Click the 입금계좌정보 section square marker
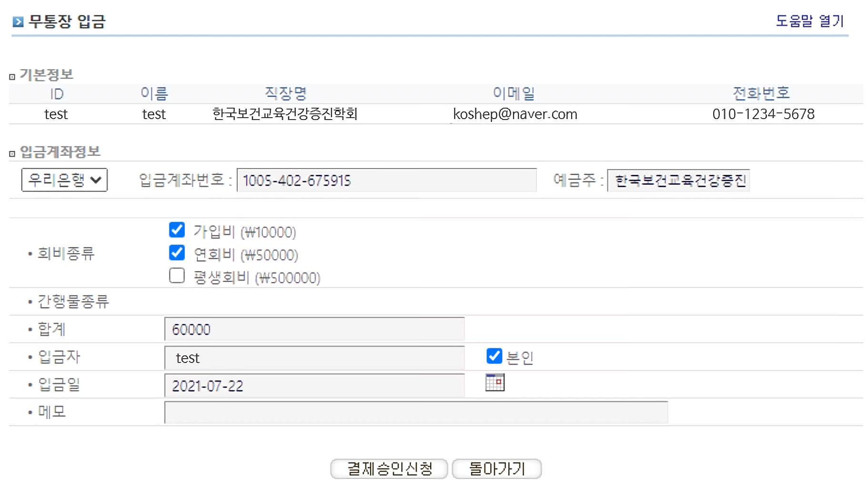Viewport: 868px width, 503px height. [12, 153]
